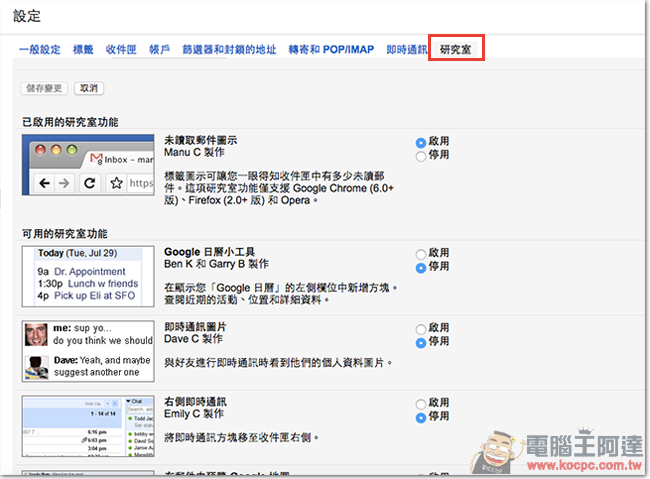Click the 未讀取郵件圖示 preview thumbnail

click(88, 165)
